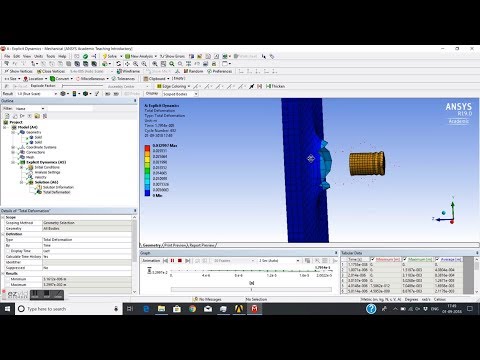Click the Windows Start button

click(x=7, y=309)
